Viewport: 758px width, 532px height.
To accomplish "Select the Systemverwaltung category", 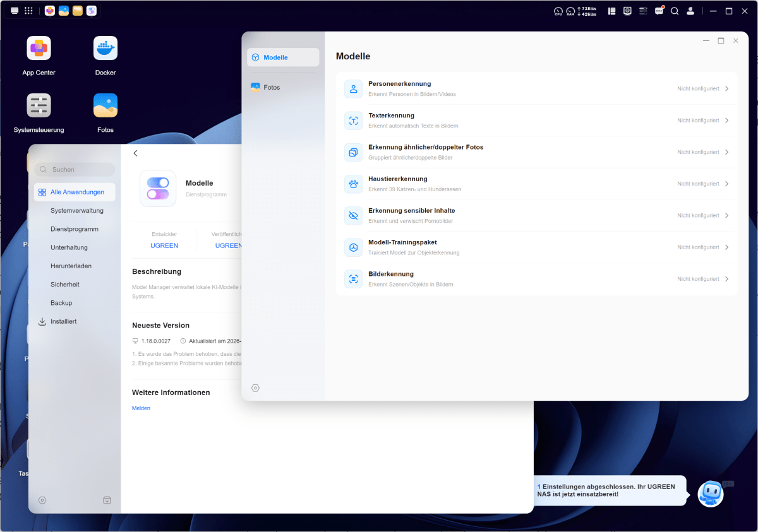I will click(x=77, y=211).
